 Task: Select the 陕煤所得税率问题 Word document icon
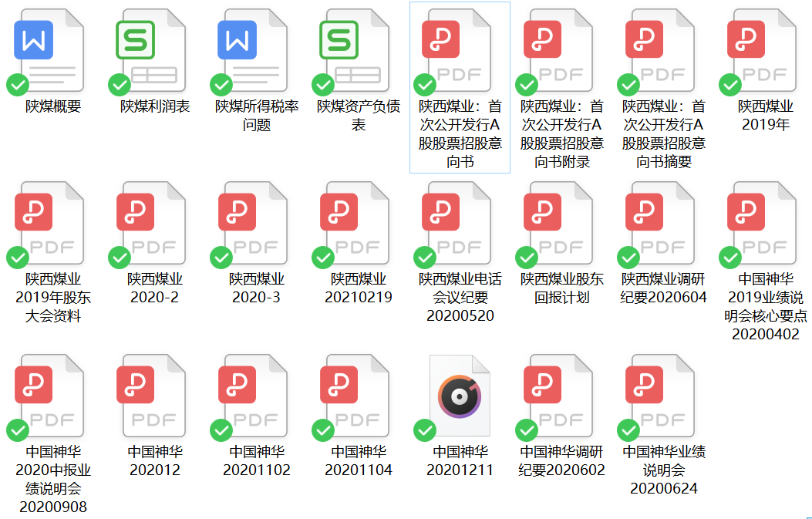point(253,51)
